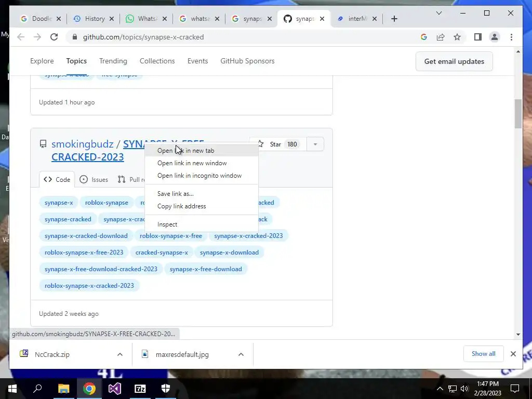Image resolution: width=532 pixels, height=399 pixels.
Task: Click the forward navigation arrow
Action: click(x=37, y=37)
